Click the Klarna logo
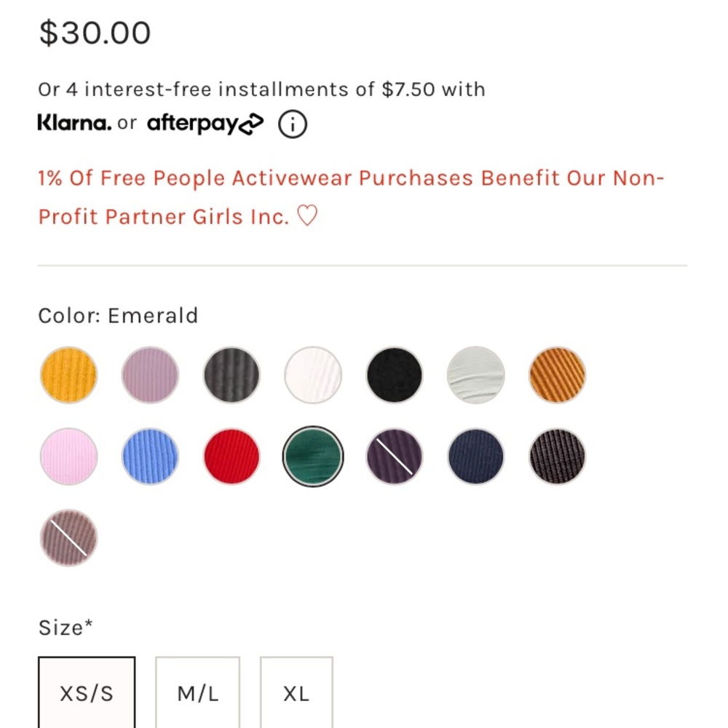Screen dimensions: 728x728 pyautogui.click(x=74, y=123)
